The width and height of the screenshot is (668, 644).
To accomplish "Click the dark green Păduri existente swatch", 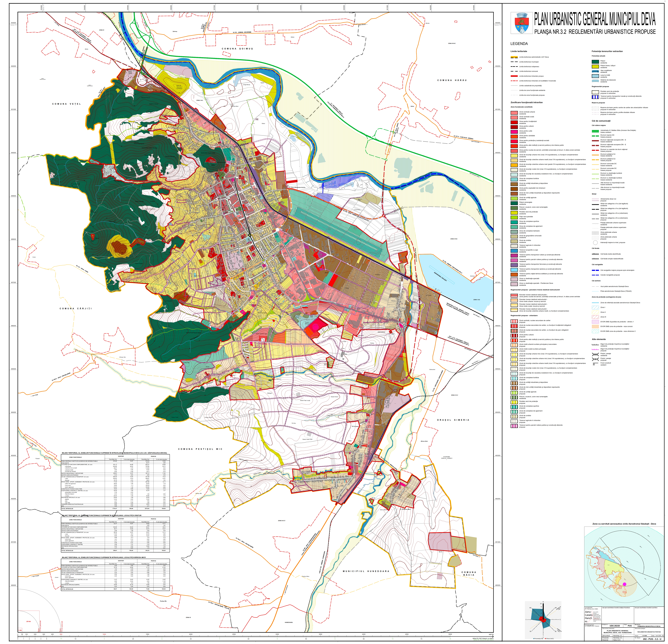I will 595,62.
